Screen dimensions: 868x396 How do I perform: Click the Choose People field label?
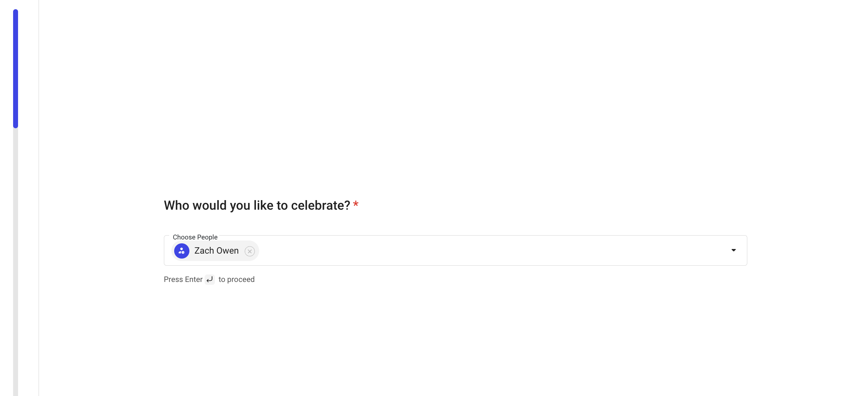(195, 237)
